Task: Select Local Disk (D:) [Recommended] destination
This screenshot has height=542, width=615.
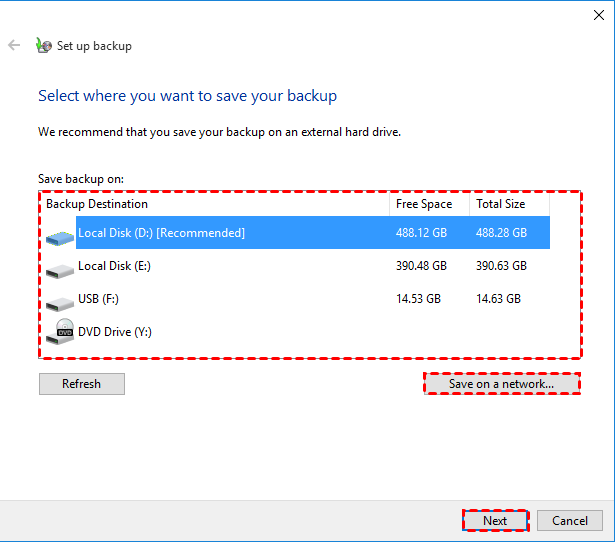Action: pyautogui.click(x=161, y=233)
